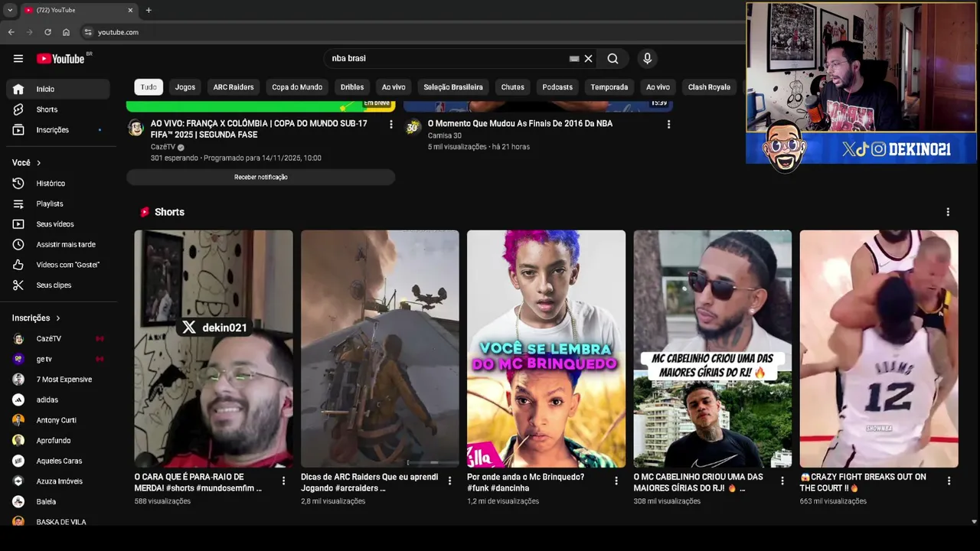Image resolution: width=980 pixels, height=551 pixels.
Task: Open Shorts from the sidebar
Action: [x=57, y=109]
